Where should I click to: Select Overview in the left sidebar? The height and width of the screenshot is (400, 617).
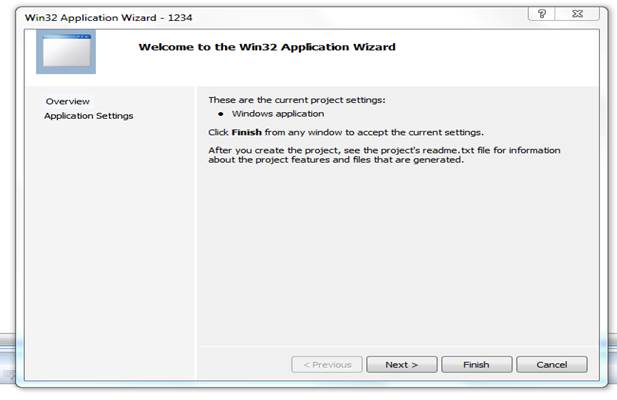pos(68,101)
